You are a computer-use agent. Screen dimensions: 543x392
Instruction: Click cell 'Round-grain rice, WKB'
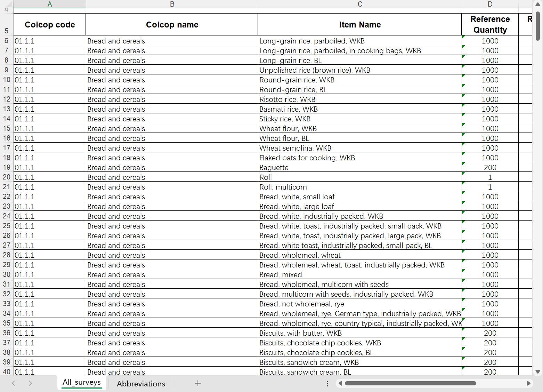[x=360, y=80]
